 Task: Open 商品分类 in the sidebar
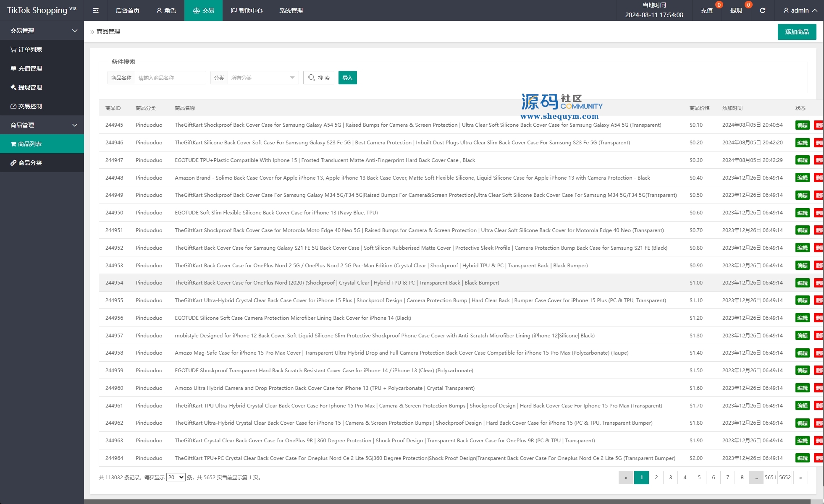(x=42, y=163)
